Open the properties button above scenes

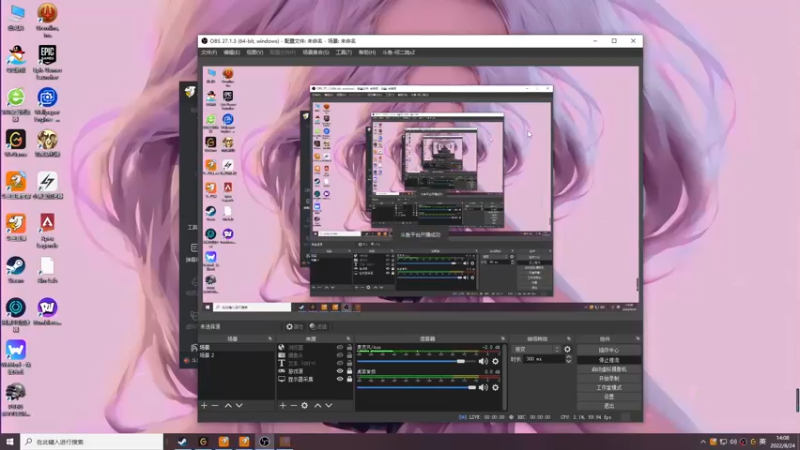[294, 327]
